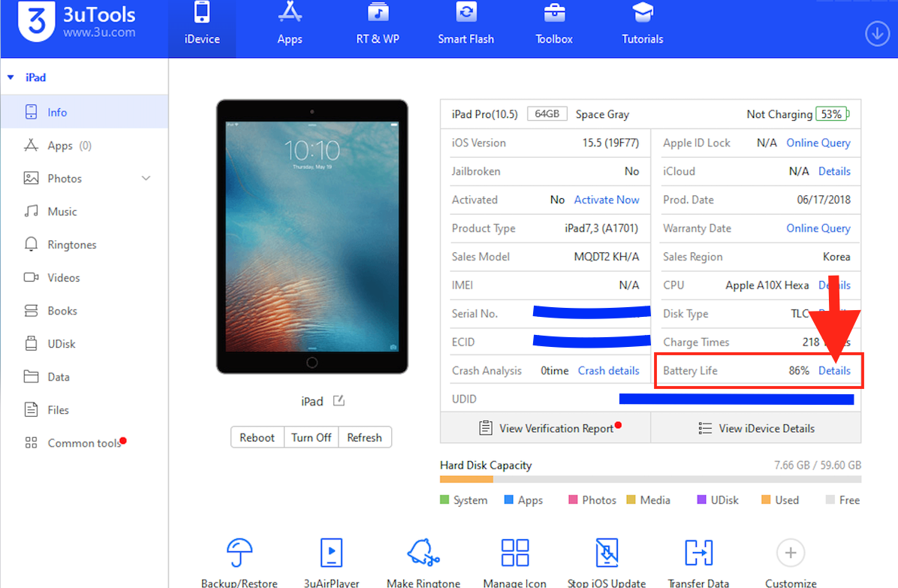Click View iDevice Details
The width and height of the screenshot is (898, 588).
[x=756, y=428]
